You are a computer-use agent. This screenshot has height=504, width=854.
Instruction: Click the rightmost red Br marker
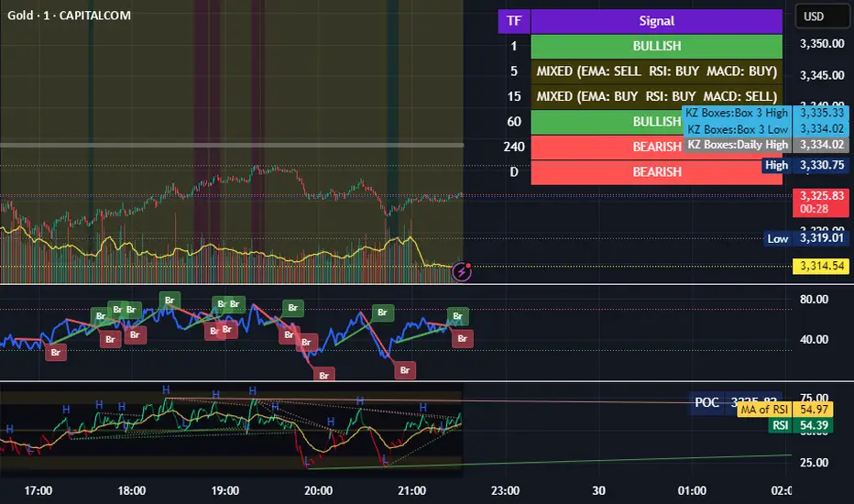(x=464, y=338)
